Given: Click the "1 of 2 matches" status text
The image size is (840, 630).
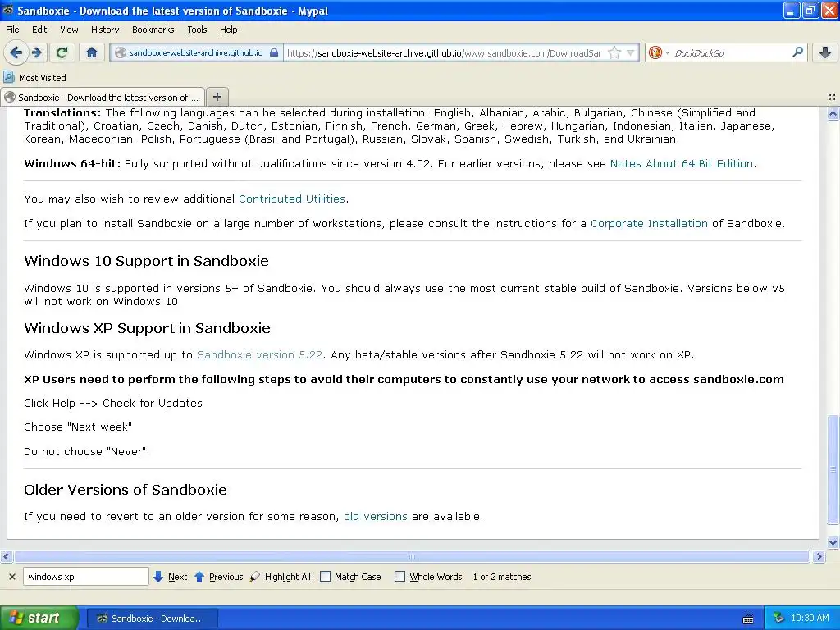Looking at the screenshot, I should click(x=502, y=577).
